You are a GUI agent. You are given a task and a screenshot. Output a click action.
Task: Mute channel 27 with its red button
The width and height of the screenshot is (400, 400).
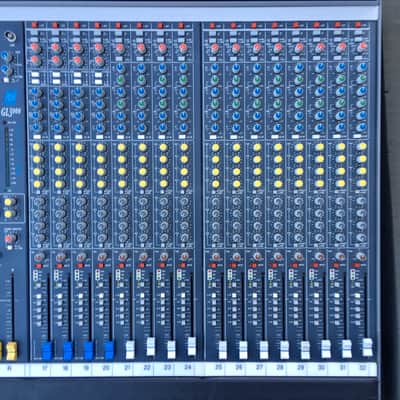pyautogui.click(x=253, y=266)
